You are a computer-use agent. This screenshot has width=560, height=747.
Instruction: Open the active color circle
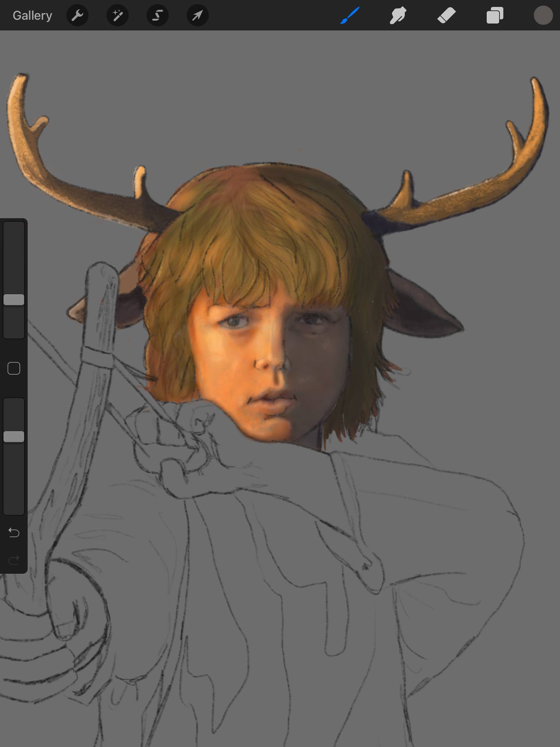click(x=543, y=16)
